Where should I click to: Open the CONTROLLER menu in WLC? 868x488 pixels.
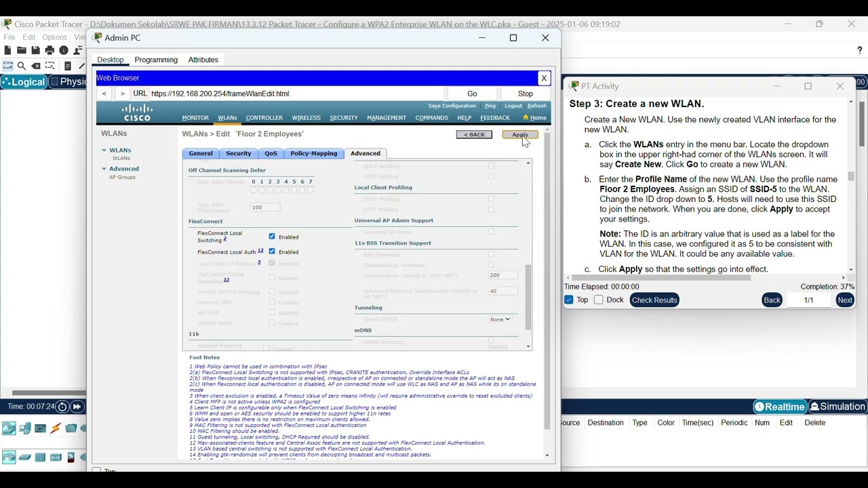click(264, 118)
